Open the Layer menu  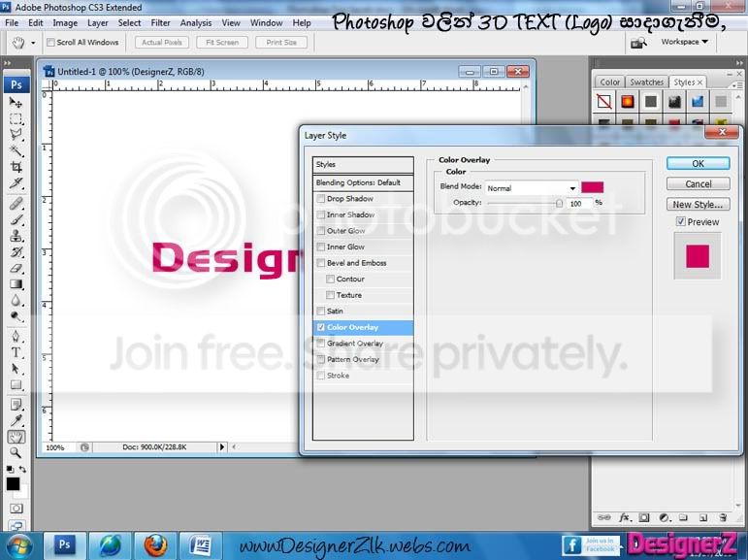tap(98, 23)
